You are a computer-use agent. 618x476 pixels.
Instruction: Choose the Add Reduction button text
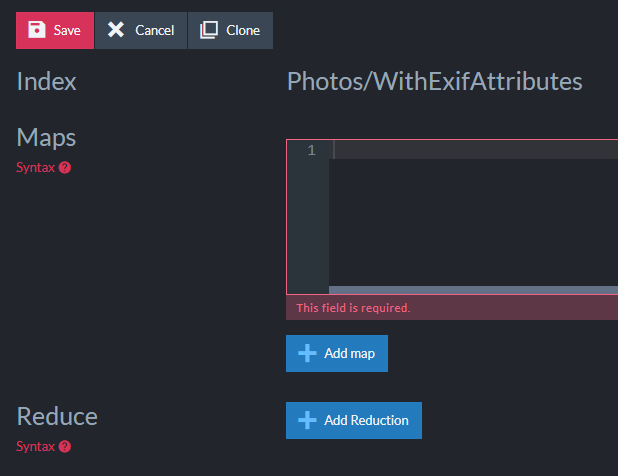366,420
